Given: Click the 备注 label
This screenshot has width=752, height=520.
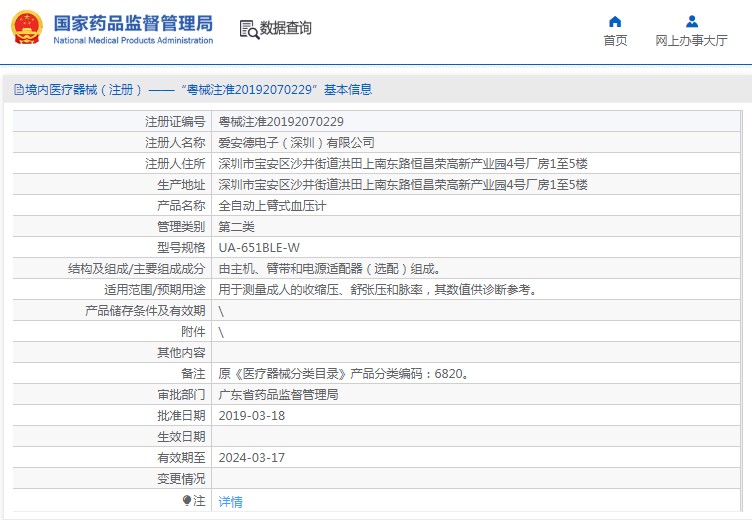Looking at the screenshot, I should (193, 374).
